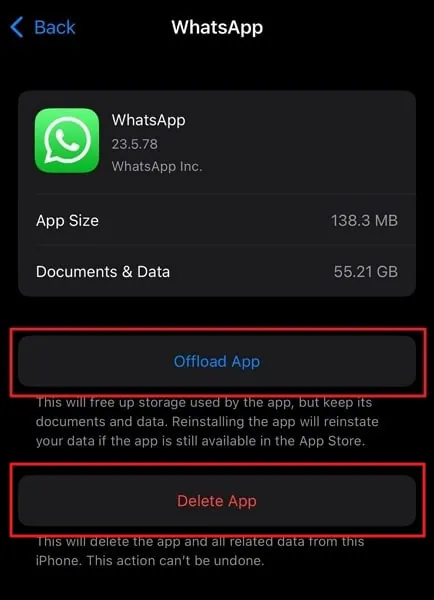
Task: Tap the 138.3 MB size value
Action: pos(364,221)
